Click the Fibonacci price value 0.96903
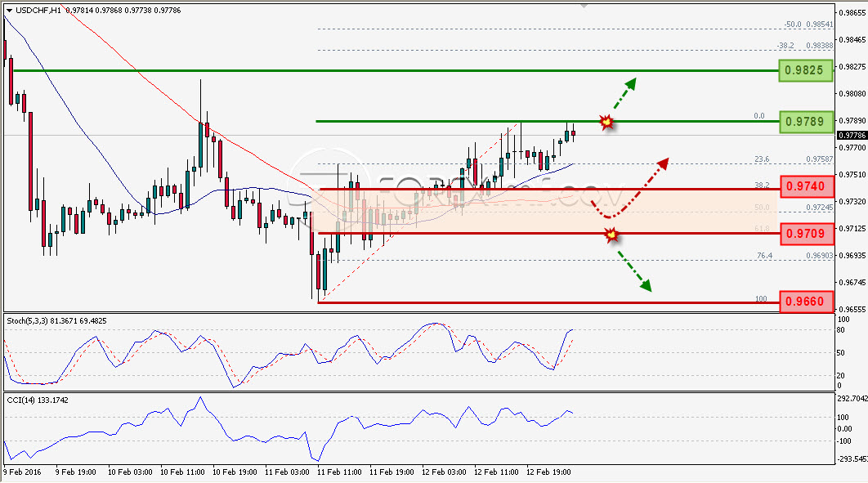Viewport: 868px width, 483px height. point(819,256)
